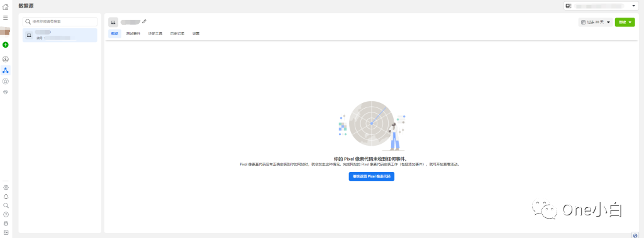The height and width of the screenshot is (238, 644).
Task: Switch to the 设置 tab
Action: coord(196,34)
